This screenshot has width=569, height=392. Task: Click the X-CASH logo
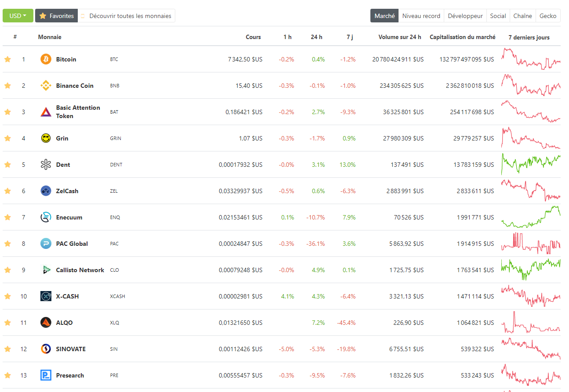(x=46, y=296)
